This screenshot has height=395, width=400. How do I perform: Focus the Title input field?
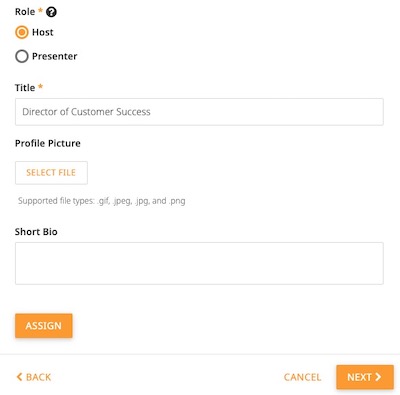(x=199, y=112)
